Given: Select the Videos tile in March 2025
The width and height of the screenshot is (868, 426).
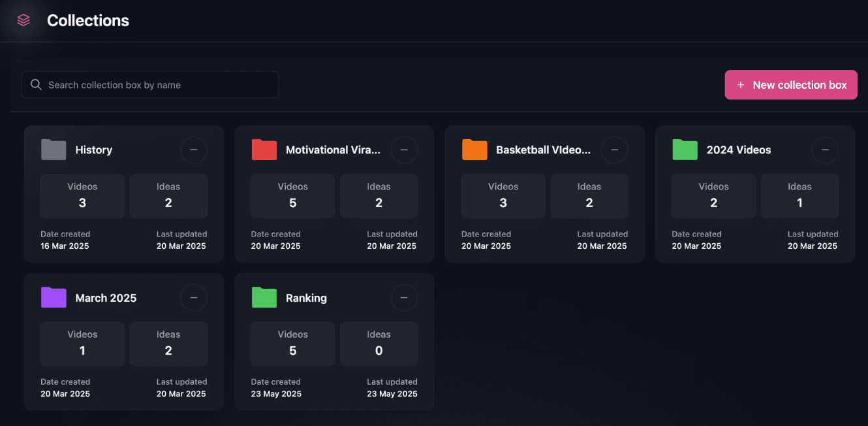Looking at the screenshot, I should coord(82,344).
